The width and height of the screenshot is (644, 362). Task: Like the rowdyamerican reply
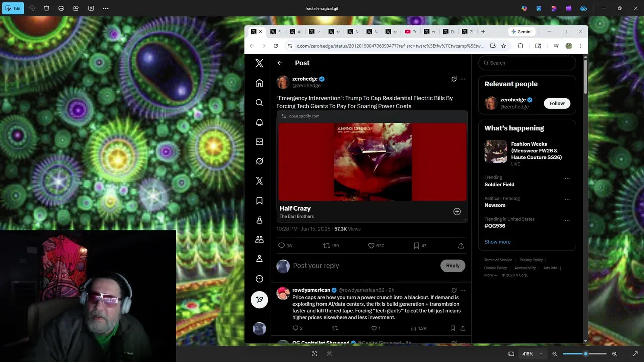click(x=374, y=328)
